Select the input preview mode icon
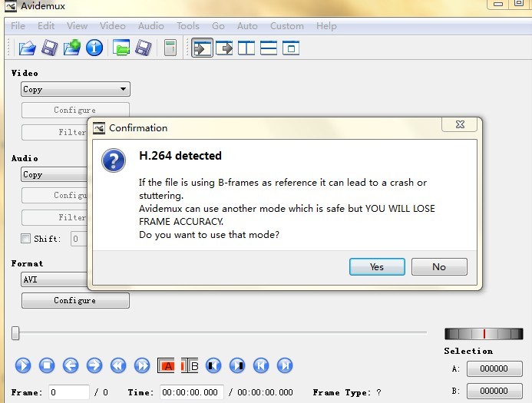532x403 pixels. point(202,48)
